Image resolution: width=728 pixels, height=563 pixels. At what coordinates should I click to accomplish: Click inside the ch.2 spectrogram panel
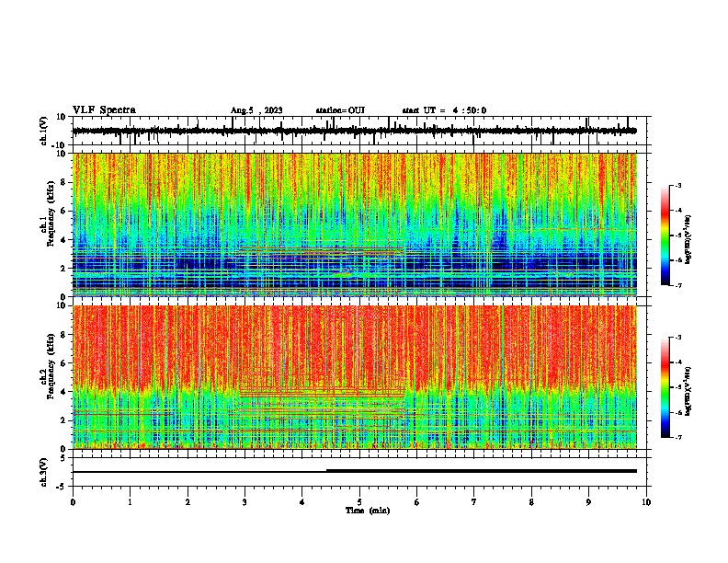(354, 377)
